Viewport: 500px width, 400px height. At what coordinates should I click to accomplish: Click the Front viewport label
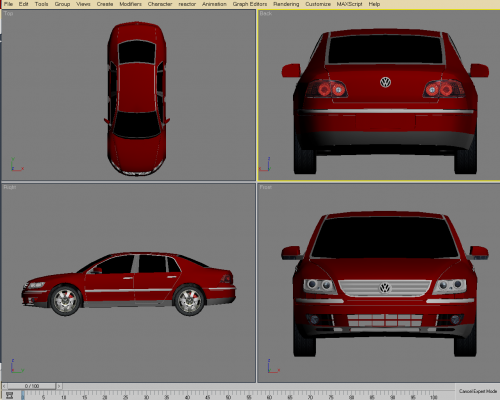point(266,187)
